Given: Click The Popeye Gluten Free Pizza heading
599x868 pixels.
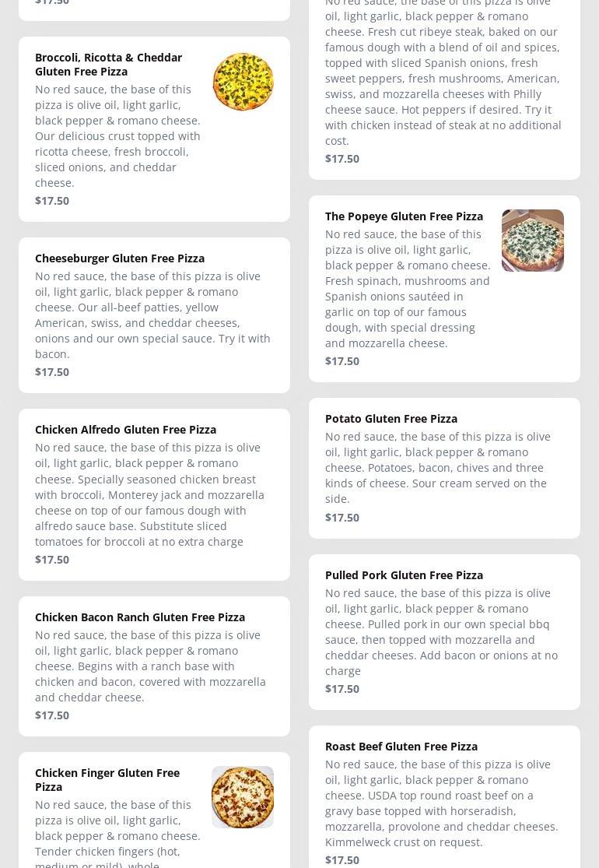Looking at the screenshot, I should tap(404, 216).
